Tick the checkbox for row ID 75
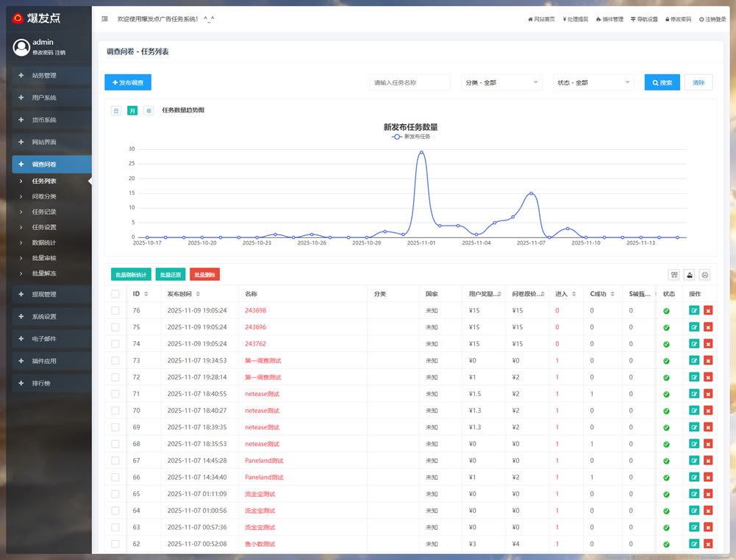 pyautogui.click(x=115, y=327)
